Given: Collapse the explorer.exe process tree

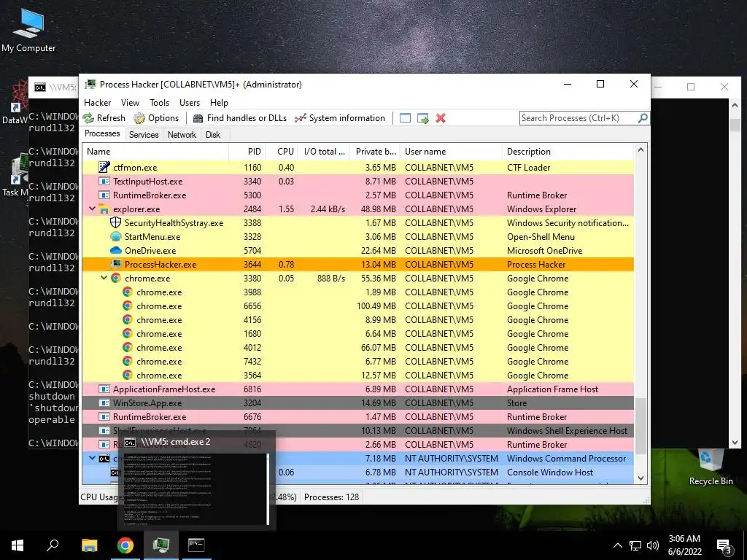Looking at the screenshot, I should point(92,209).
